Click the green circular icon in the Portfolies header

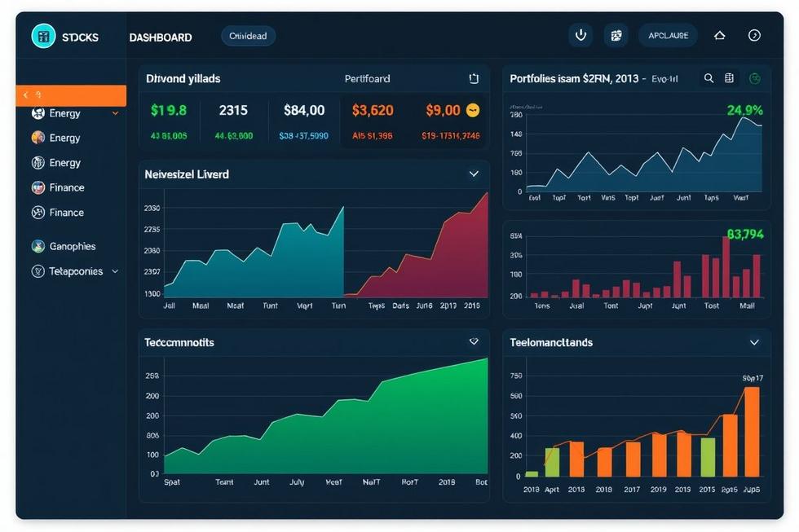[755, 78]
